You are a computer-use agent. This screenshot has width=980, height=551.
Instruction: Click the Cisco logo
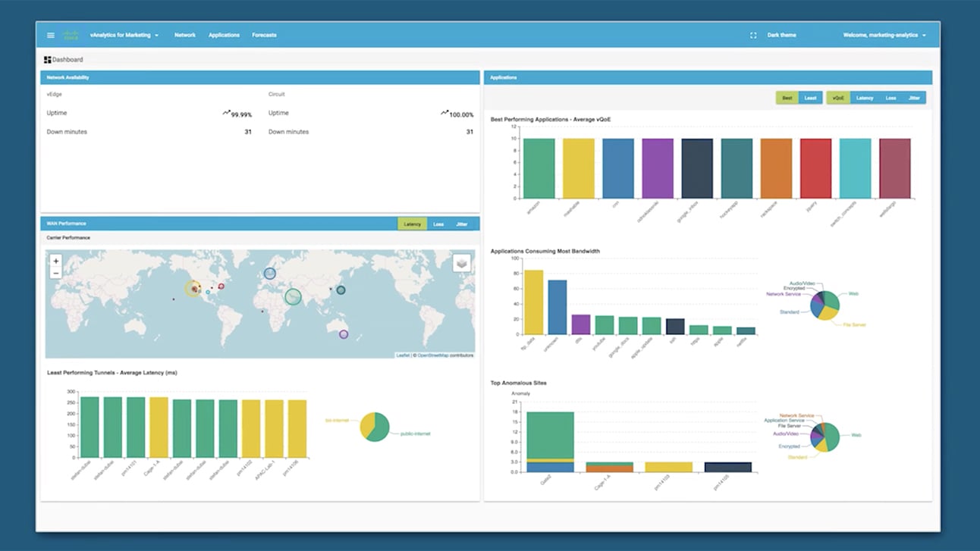[71, 34]
